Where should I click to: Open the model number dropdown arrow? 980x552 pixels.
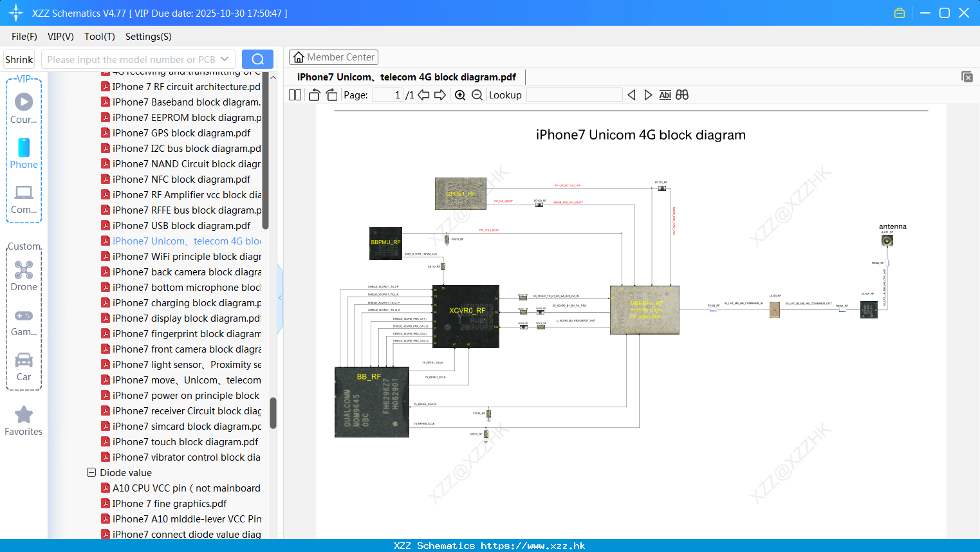click(x=225, y=59)
